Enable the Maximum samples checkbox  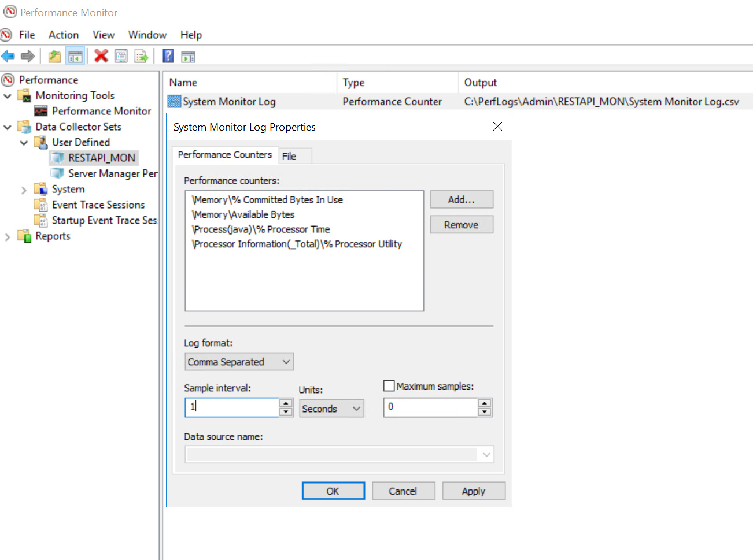coord(388,385)
